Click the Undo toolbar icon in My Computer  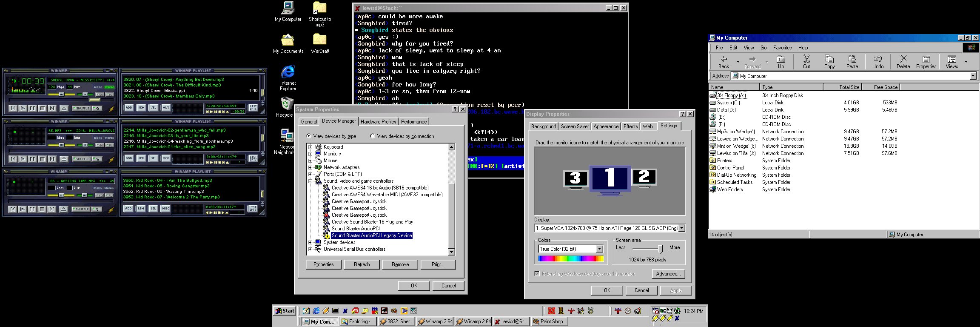click(878, 62)
